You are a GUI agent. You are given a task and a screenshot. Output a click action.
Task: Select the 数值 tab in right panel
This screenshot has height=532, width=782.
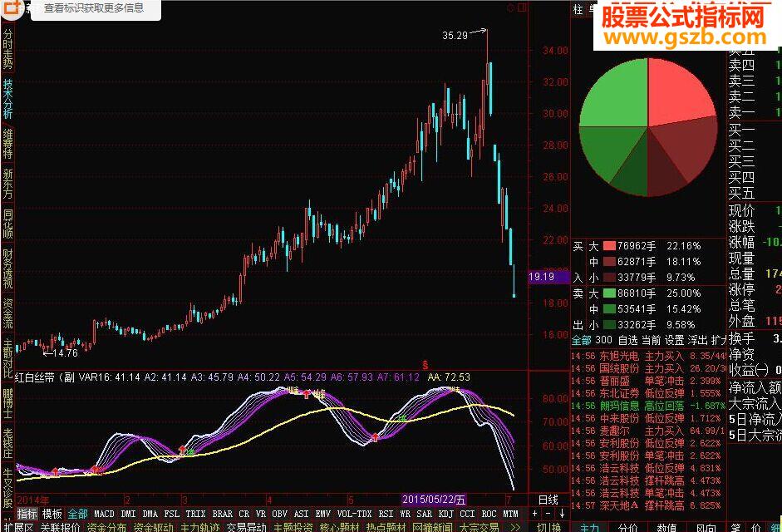(666, 527)
